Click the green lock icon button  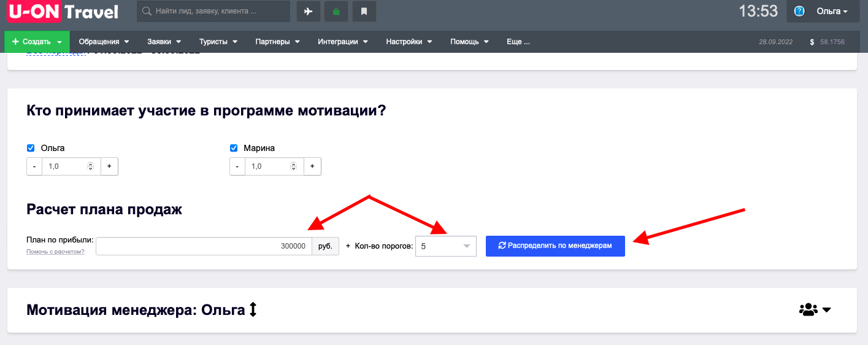(336, 11)
